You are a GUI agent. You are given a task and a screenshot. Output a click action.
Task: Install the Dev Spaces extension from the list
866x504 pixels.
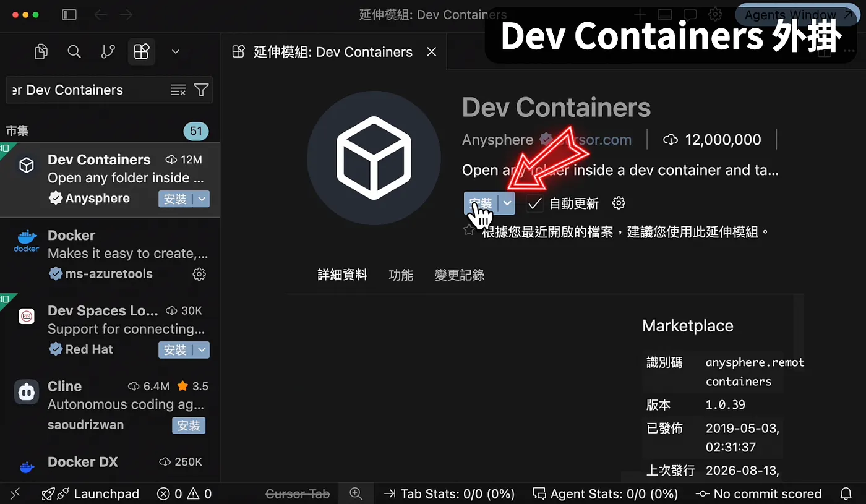point(176,349)
